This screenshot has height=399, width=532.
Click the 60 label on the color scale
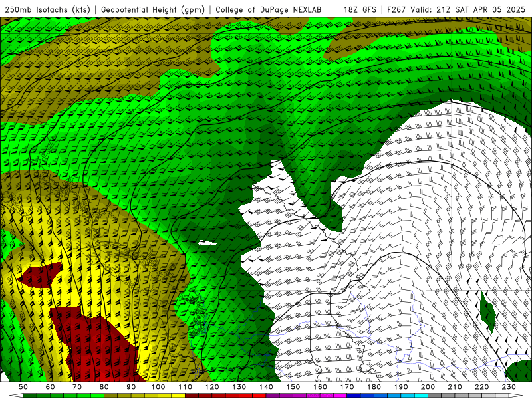pos(51,387)
